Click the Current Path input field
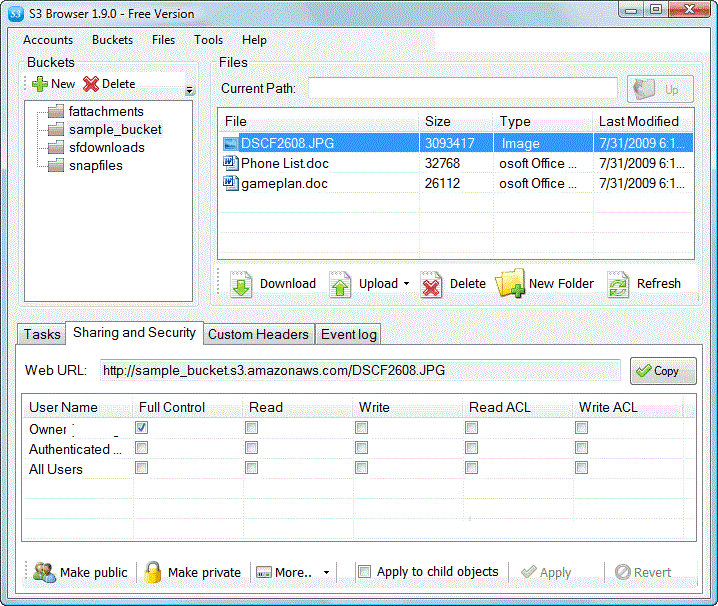The image size is (718, 606). click(x=462, y=89)
